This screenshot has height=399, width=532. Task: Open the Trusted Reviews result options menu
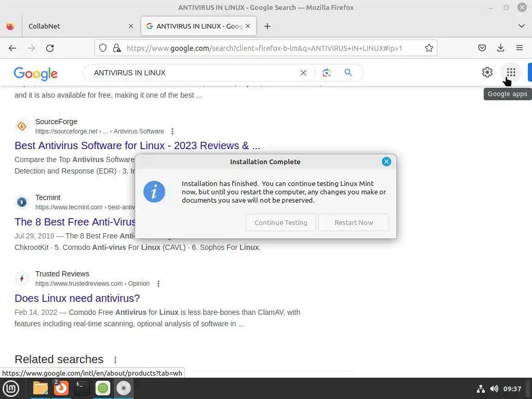click(x=158, y=284)
